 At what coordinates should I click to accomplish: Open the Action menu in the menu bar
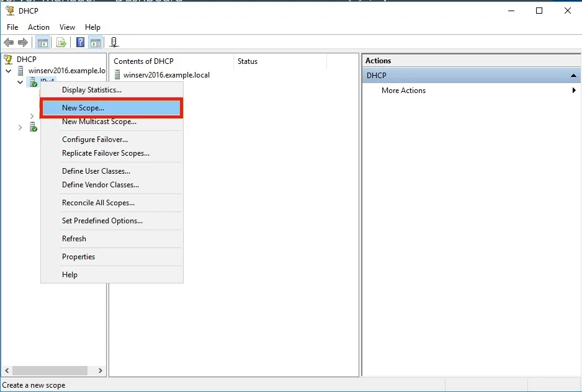pos(38,27)
